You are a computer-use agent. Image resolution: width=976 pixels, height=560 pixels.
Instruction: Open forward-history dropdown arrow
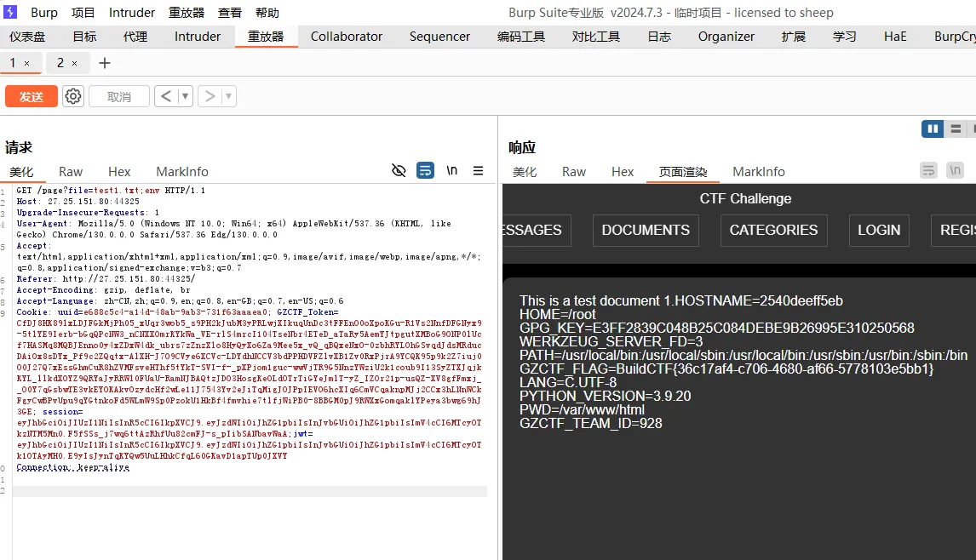coord(228,96)
